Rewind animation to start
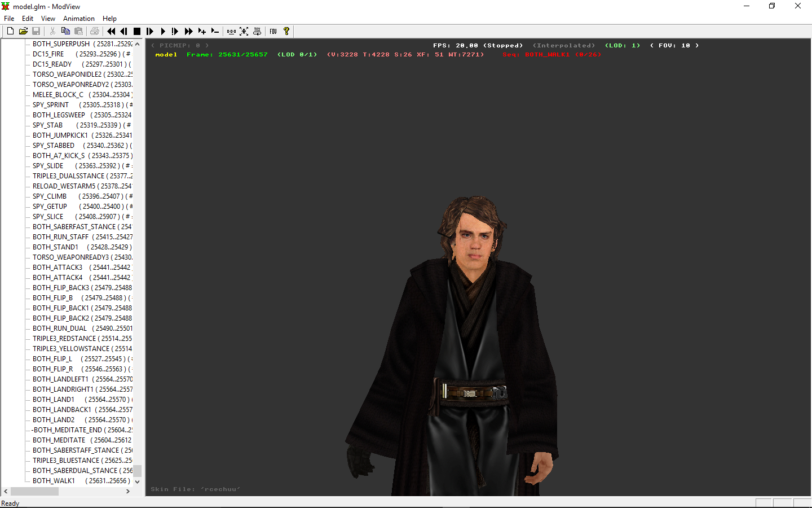Viewport: 812px width, 508px height. [x=111, y=31]
